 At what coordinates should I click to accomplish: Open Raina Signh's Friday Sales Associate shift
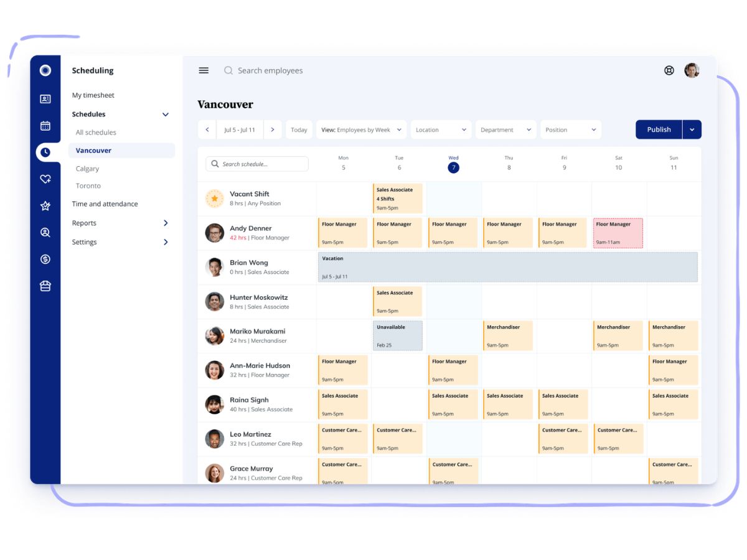(x=563, y=404)
